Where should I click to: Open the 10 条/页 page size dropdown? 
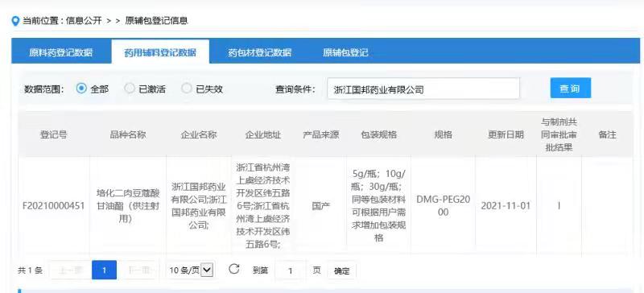[x=192, y=270]
